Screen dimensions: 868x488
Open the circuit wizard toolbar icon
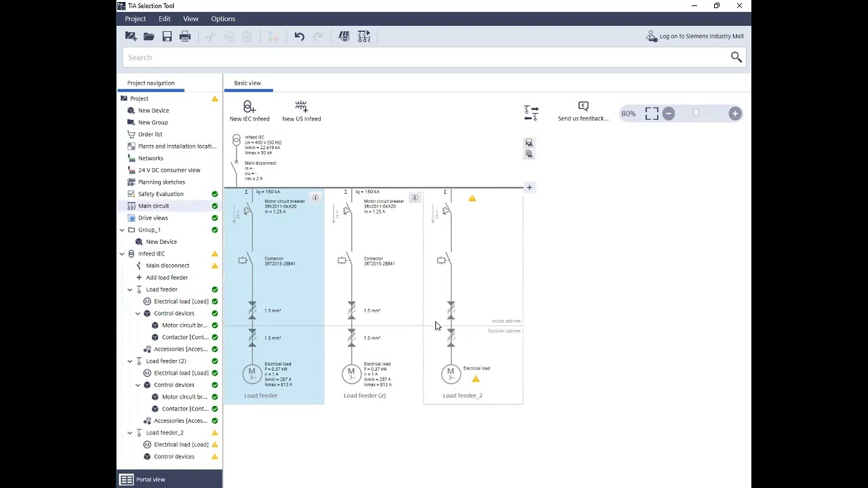coord(364,37)
